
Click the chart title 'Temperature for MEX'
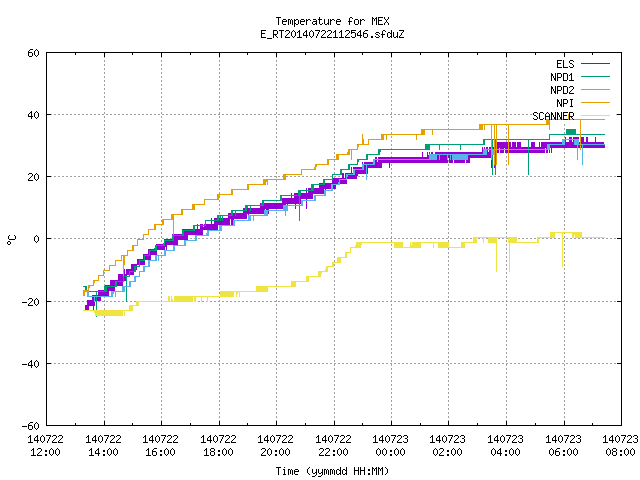pos(332,21)
